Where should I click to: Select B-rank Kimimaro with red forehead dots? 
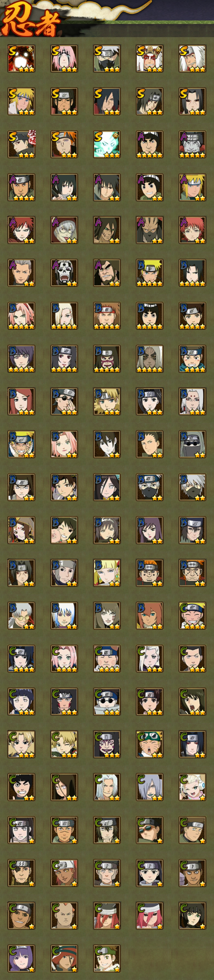coord(192,401)
